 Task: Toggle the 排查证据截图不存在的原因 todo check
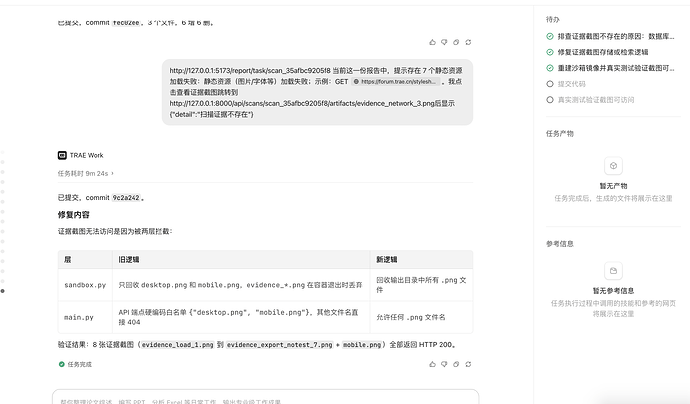click(550, 36)
